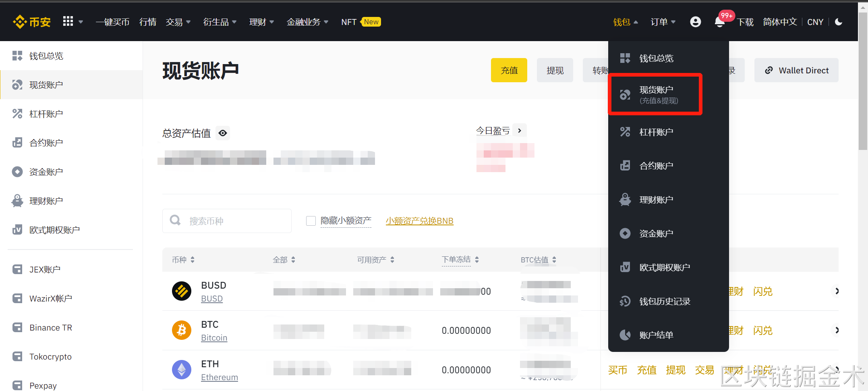Click earn account icon in dropdown menu

pyautogui.click(x=625, y=200)
